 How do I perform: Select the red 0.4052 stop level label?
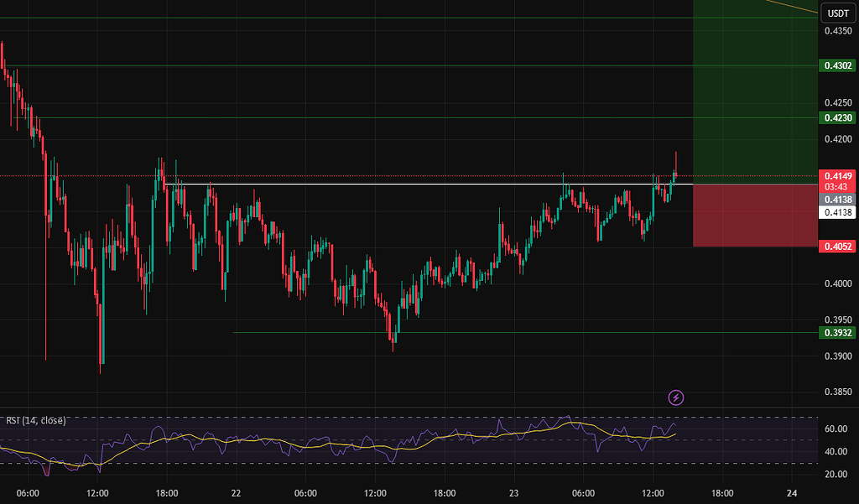point(838,247)
